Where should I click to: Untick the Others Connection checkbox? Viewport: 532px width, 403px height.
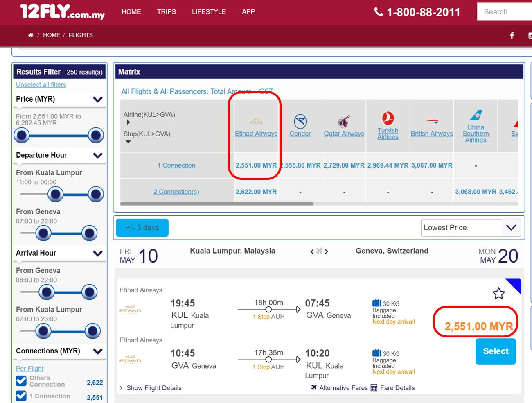[21, 381]
